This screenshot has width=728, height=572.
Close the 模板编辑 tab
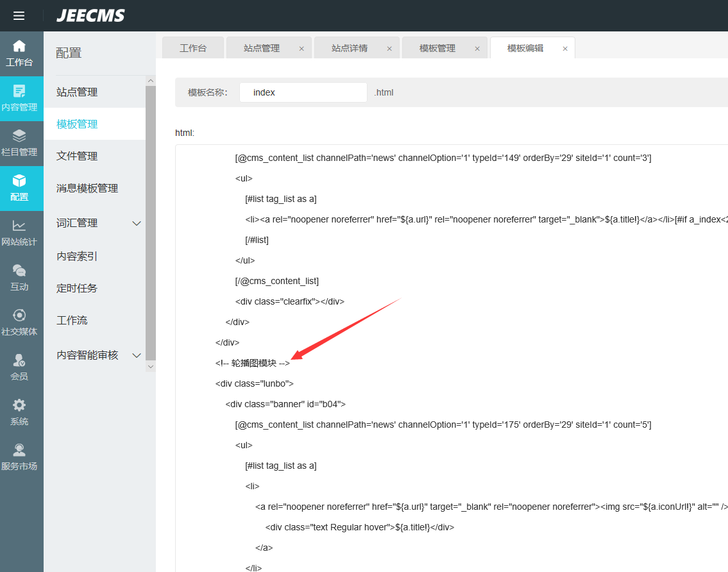click(x=564, y=48)
